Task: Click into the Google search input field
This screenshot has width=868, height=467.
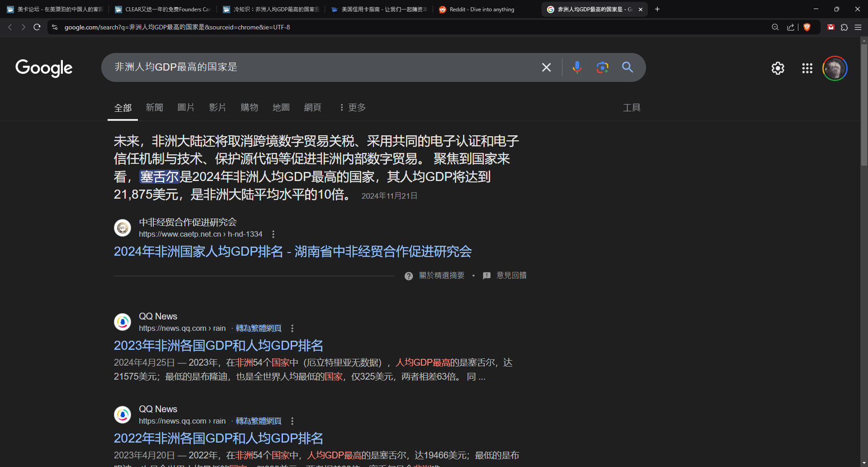Action: tap(316, 67)
